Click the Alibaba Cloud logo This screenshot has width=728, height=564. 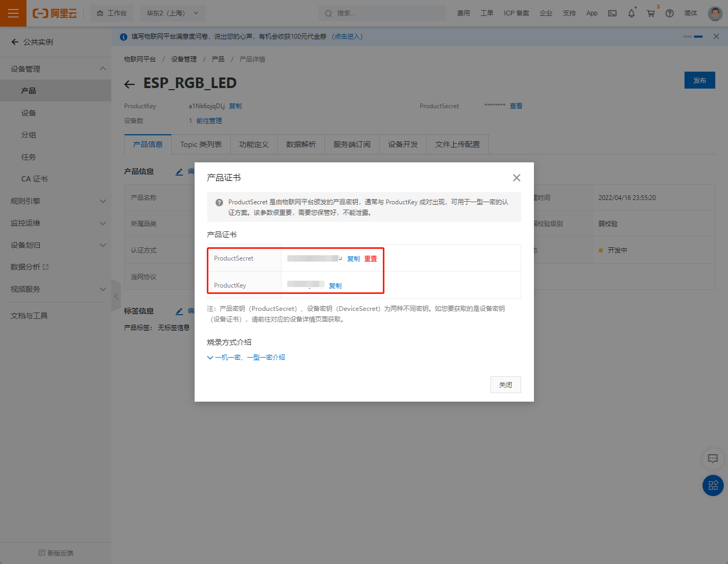[x=55, y=13]
